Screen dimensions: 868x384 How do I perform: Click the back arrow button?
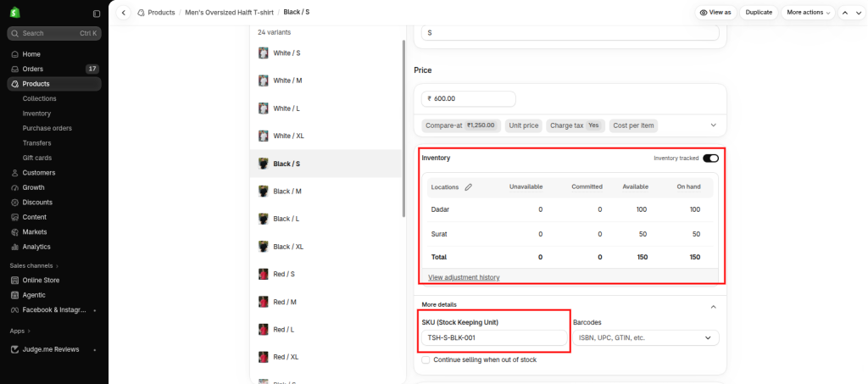click(x=124, y=12)
